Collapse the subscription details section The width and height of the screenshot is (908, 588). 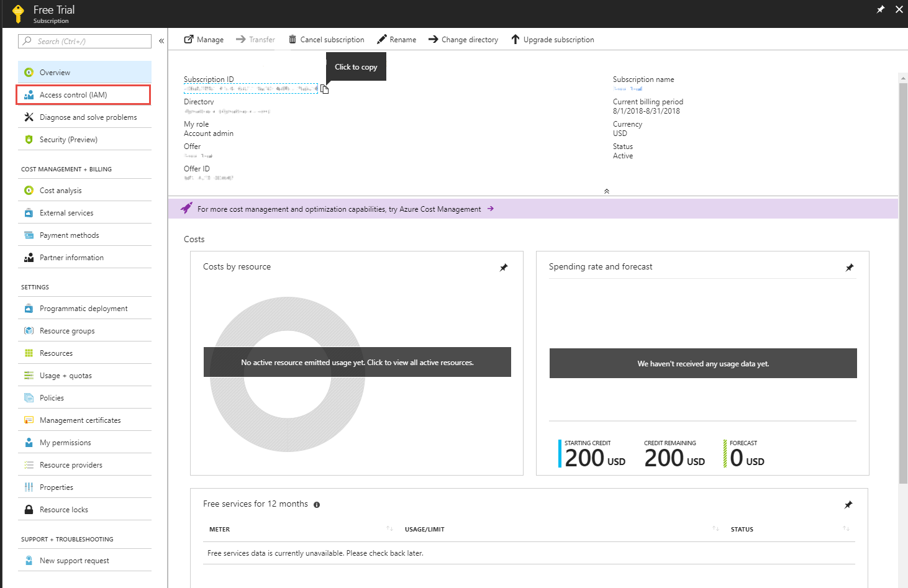pyautogui.click(x=607, y=191)
